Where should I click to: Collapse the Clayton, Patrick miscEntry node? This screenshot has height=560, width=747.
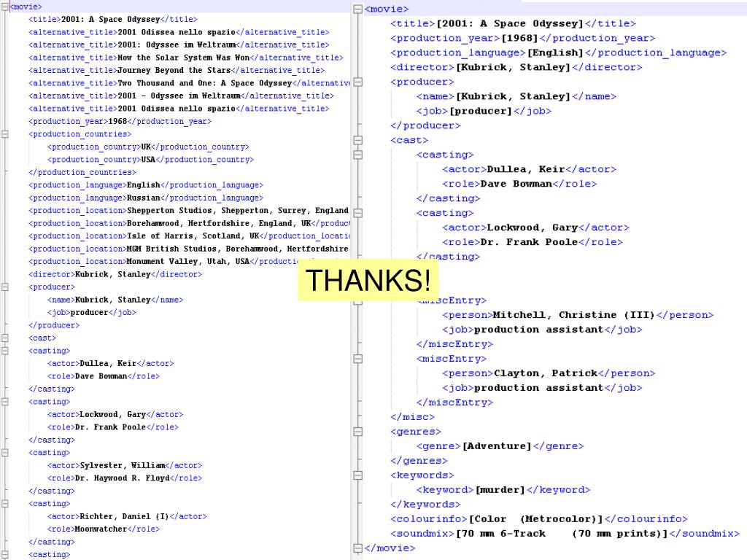(x=358, y=359)
